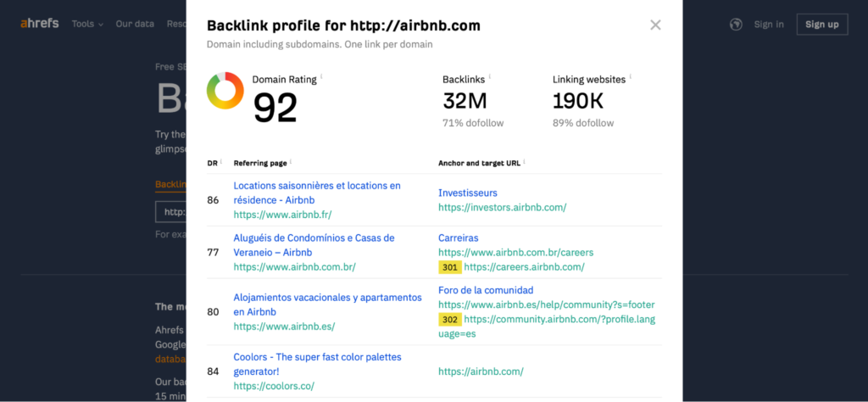Click the Sign up button
The height and width of the screenshot is (402, 868).
tap(822, 25)
